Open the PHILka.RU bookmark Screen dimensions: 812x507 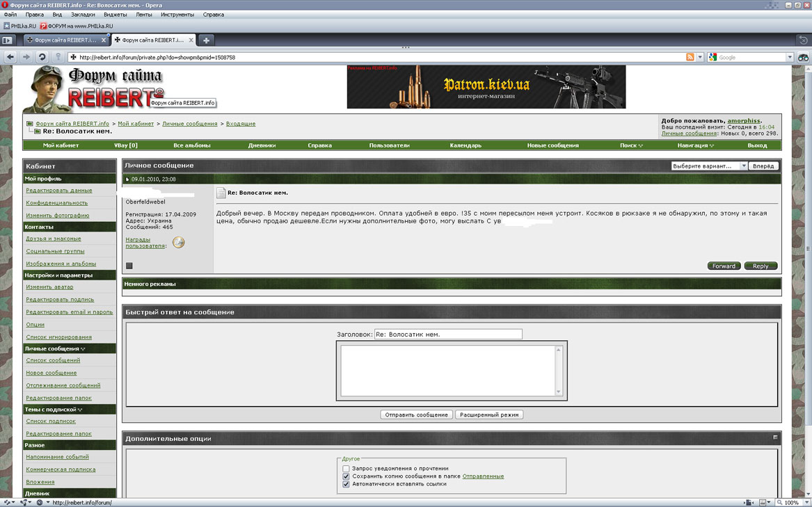19,26
